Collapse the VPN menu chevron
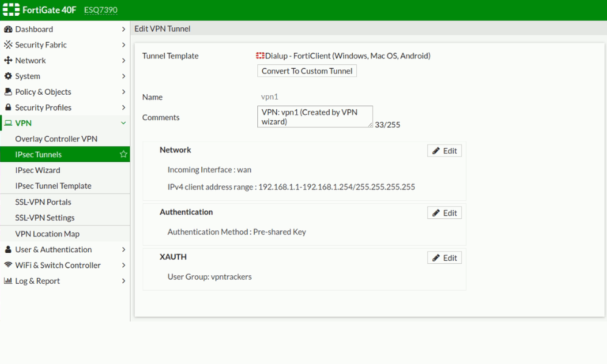 123,123
